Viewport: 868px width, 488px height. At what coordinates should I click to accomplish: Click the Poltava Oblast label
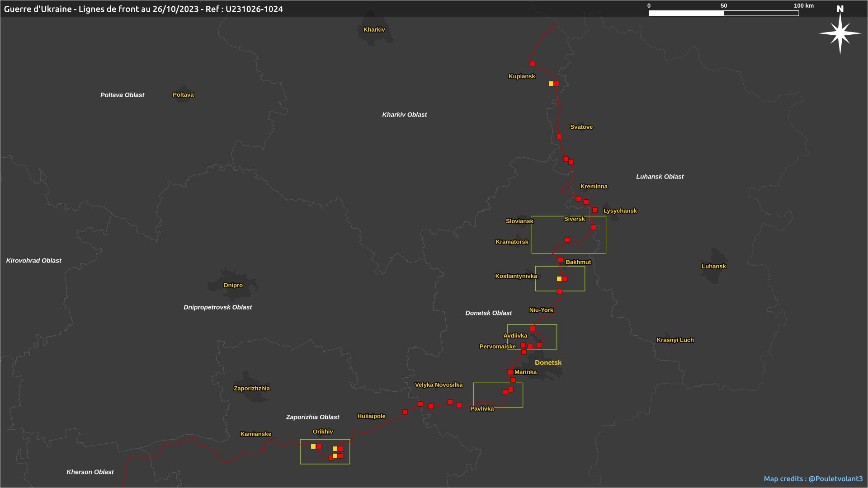[x=123, y=95]
